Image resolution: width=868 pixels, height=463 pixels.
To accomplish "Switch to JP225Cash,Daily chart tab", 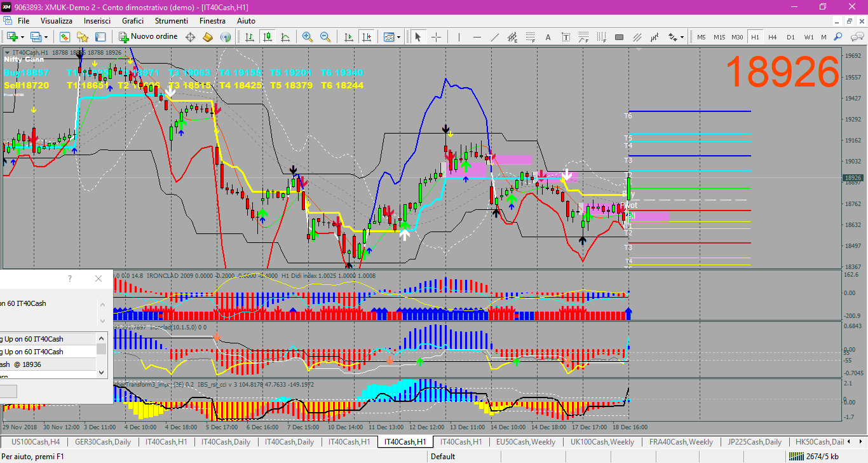I will (x=754, y=442).
